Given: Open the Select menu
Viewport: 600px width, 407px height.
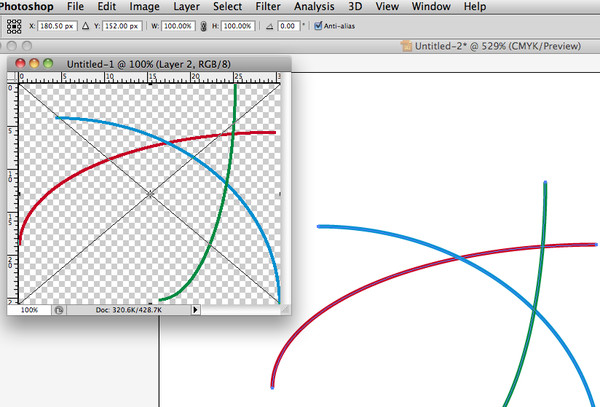Looking at the screenshot, I should (x=227, y=7).
